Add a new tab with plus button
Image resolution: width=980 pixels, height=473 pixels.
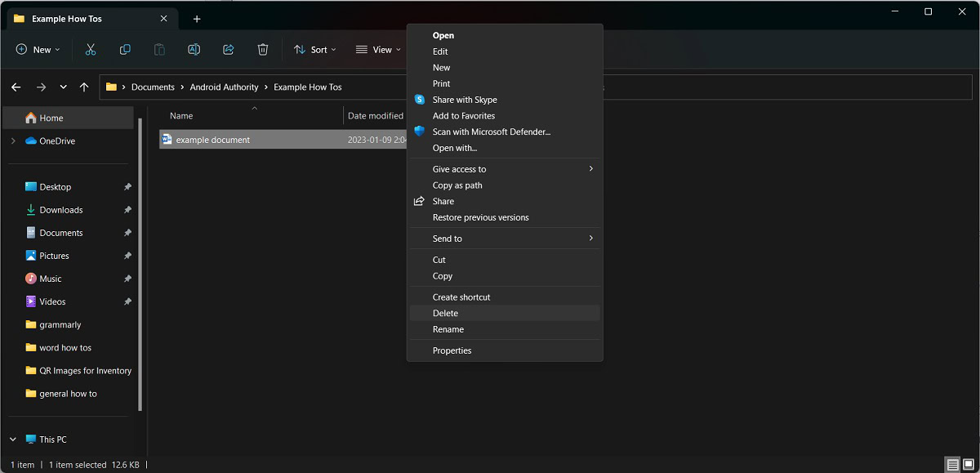197,19
